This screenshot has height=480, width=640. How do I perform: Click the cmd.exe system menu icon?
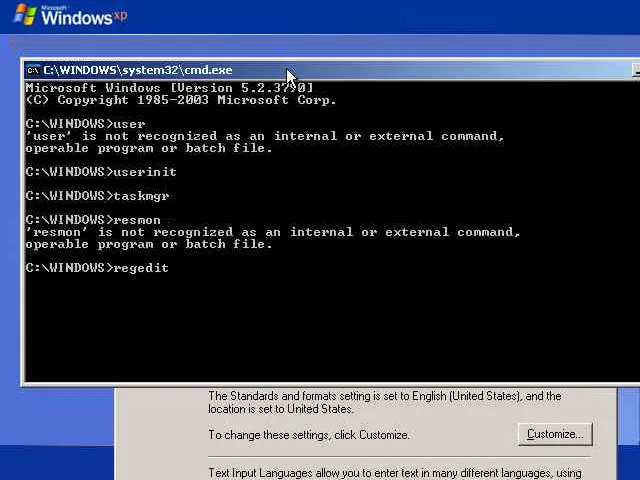pos(33,70)
